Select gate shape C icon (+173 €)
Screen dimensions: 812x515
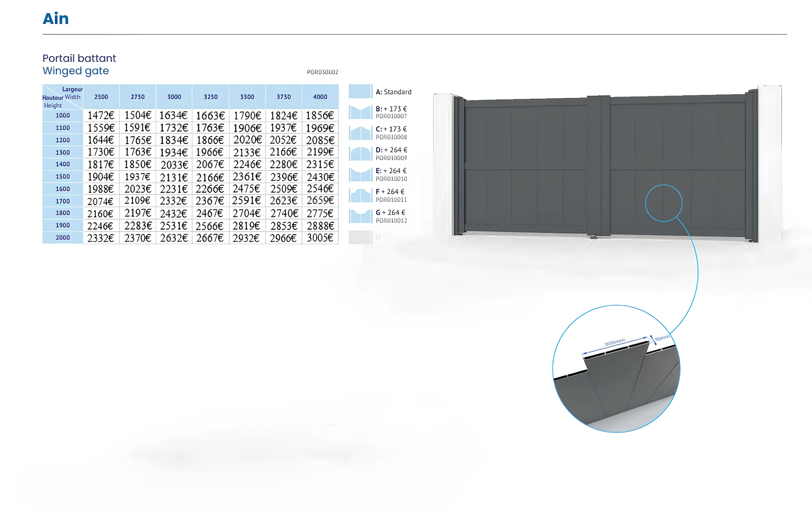click(360, 133)
